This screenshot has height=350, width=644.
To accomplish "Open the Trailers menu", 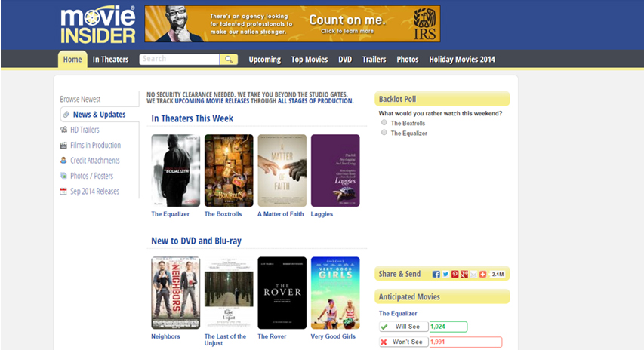I will [x=374, y=60].
